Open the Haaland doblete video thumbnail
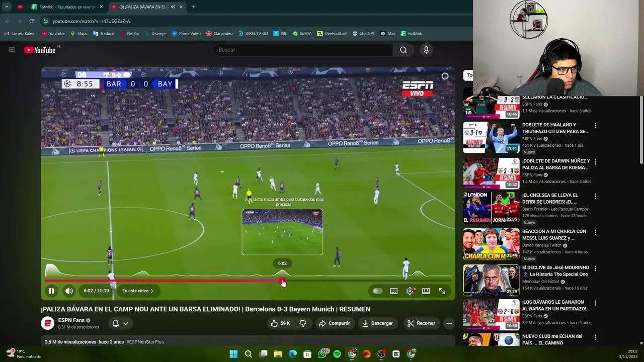 pos(491,137)
